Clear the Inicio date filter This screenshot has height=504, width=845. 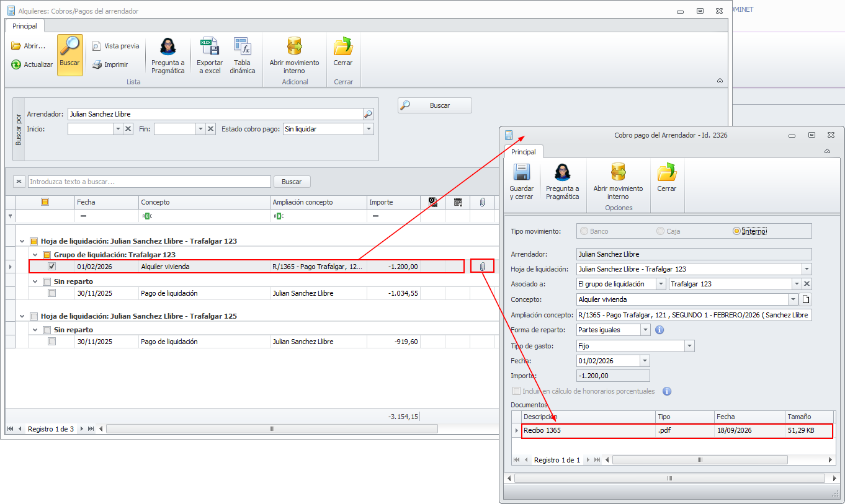[128, 129]
